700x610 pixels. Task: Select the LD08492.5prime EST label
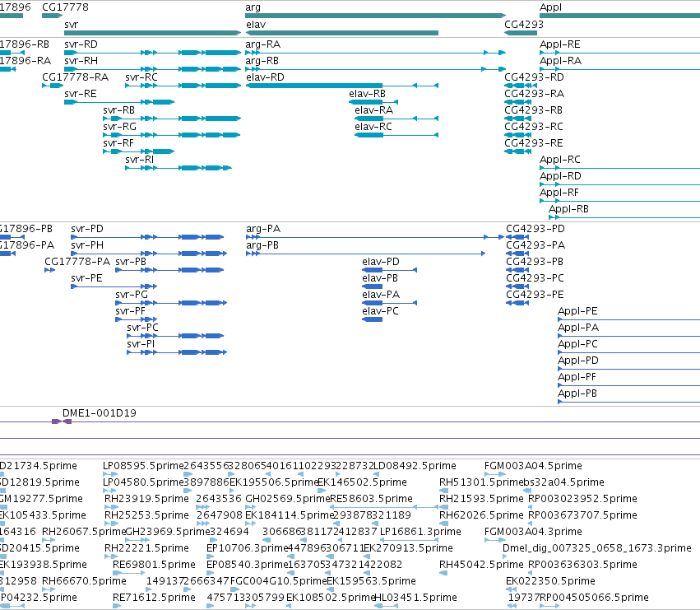click(415, 466)
